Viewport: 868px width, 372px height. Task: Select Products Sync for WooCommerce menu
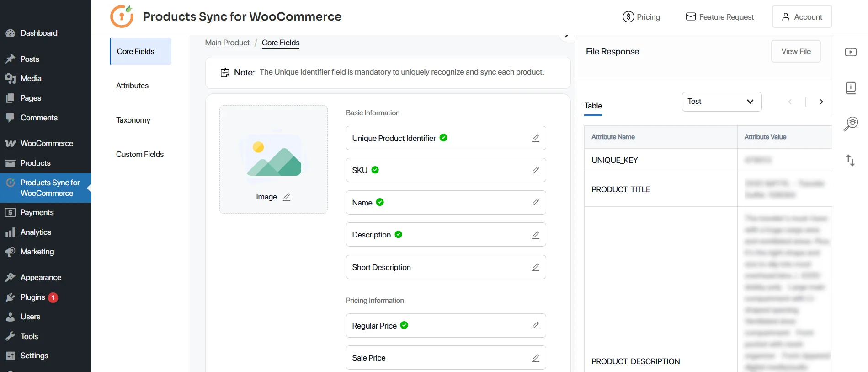coord(46,188)
